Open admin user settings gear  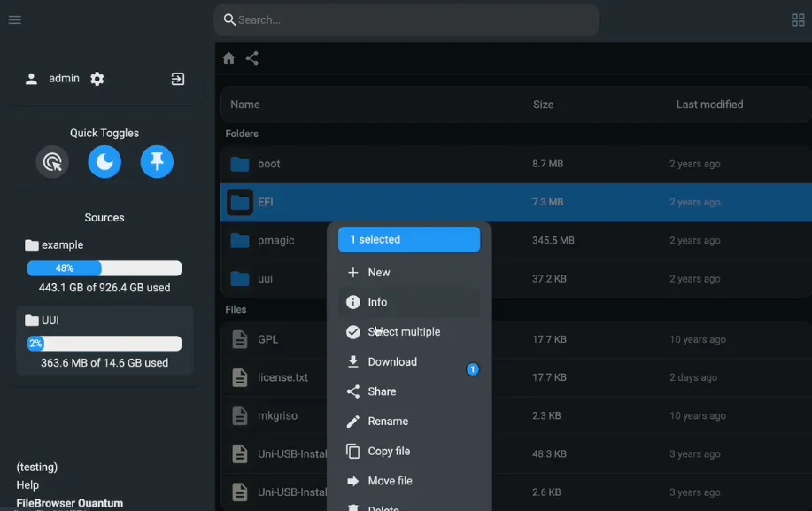[97, 79]
